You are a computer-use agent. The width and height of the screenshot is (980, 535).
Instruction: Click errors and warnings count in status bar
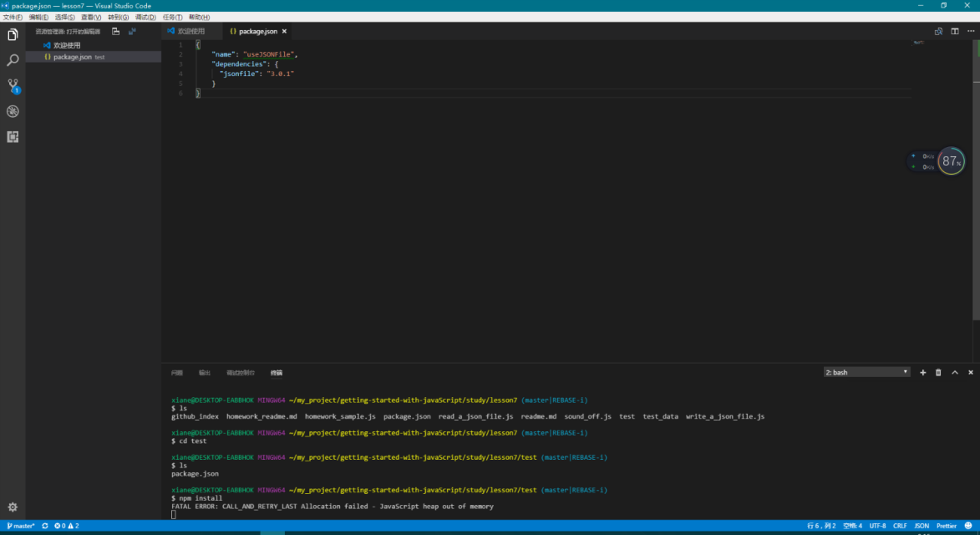pos(67,526)
